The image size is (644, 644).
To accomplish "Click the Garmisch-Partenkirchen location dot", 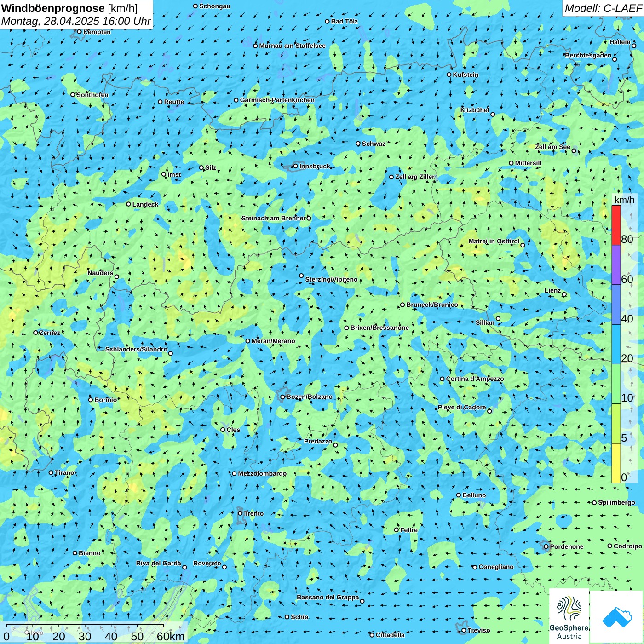I will (x=236, y=100).
